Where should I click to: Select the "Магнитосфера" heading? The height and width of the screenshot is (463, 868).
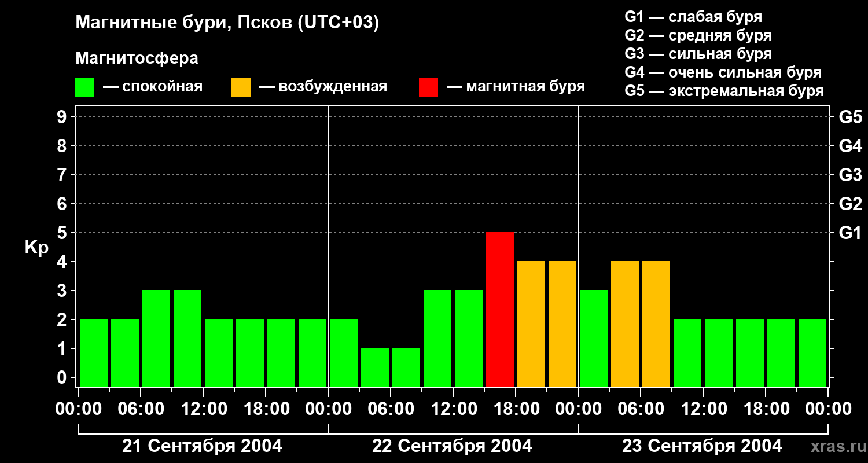(137, 58)
